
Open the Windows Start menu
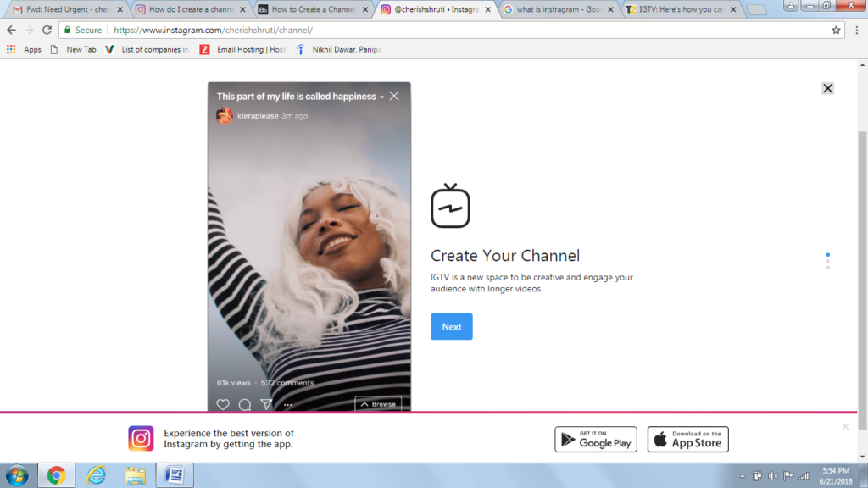point(17,475)
